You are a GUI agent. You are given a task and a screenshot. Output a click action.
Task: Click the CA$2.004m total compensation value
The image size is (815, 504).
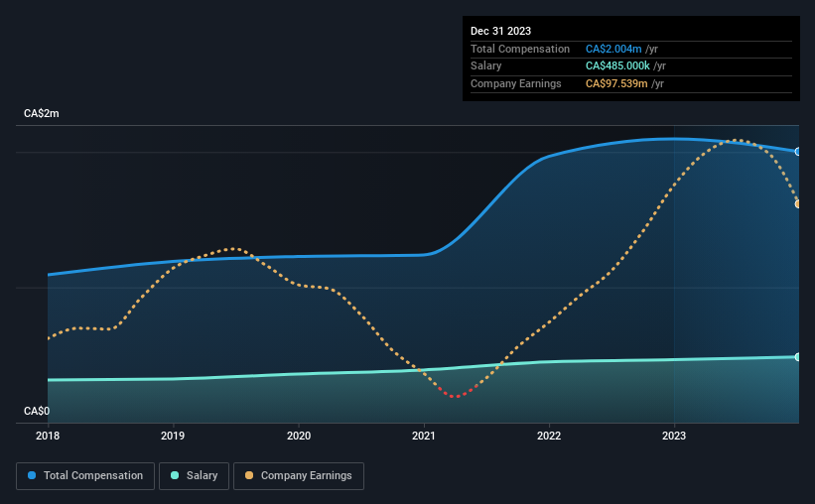pos(613,49)
